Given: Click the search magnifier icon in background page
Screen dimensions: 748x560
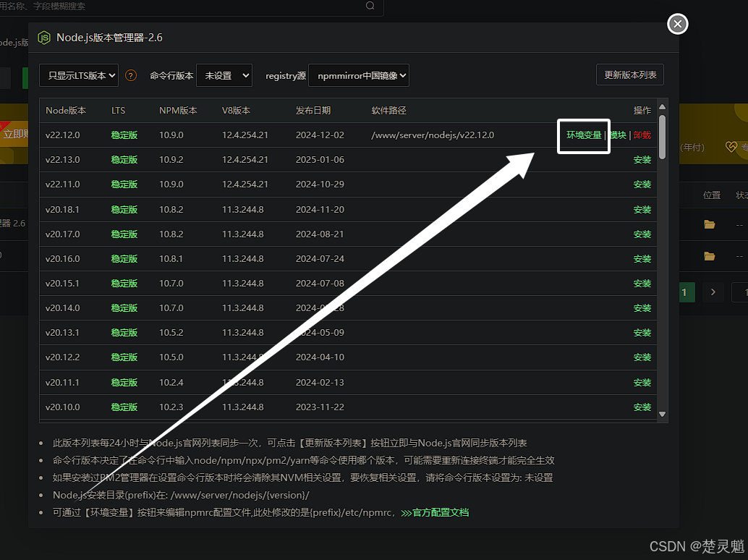Looking at the screenshot, I should coord(370,6).
